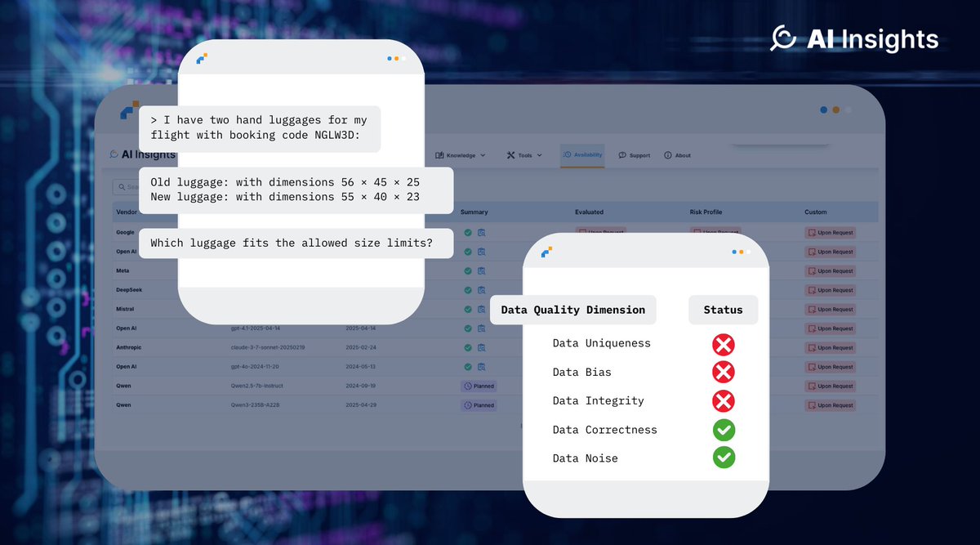Click green check icon in DeepSeek row

coord(468,290)
